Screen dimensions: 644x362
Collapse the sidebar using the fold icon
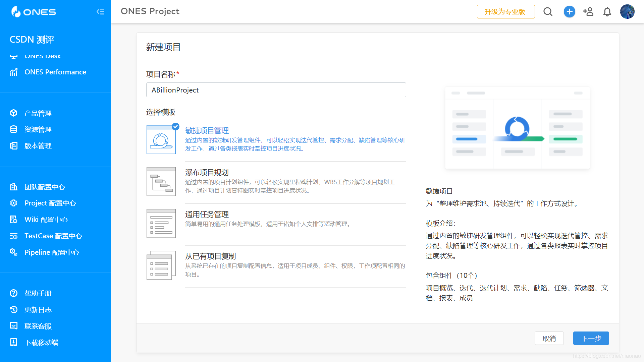(x=100, y=12)
